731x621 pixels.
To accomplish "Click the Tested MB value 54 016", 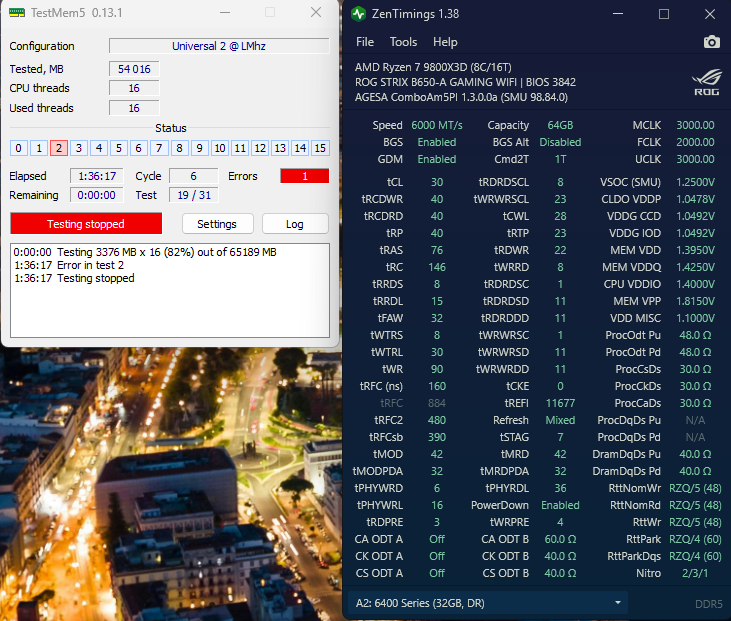I will pos(134,69).
